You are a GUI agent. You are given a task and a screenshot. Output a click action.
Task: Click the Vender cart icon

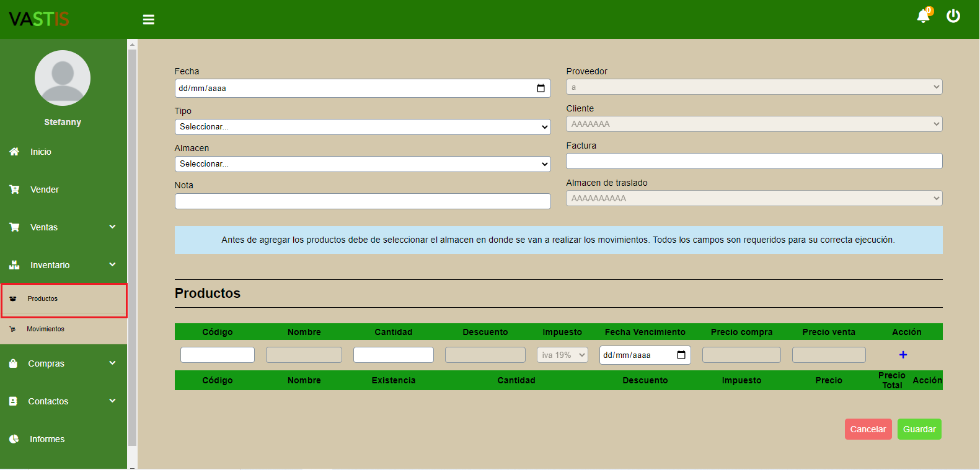click(x=14, y=189)
